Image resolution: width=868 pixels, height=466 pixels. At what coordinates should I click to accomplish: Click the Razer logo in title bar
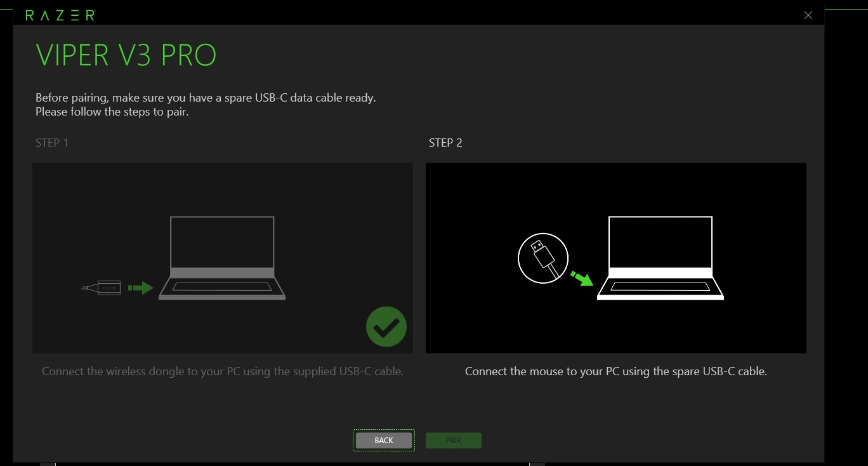pos(60,15)
